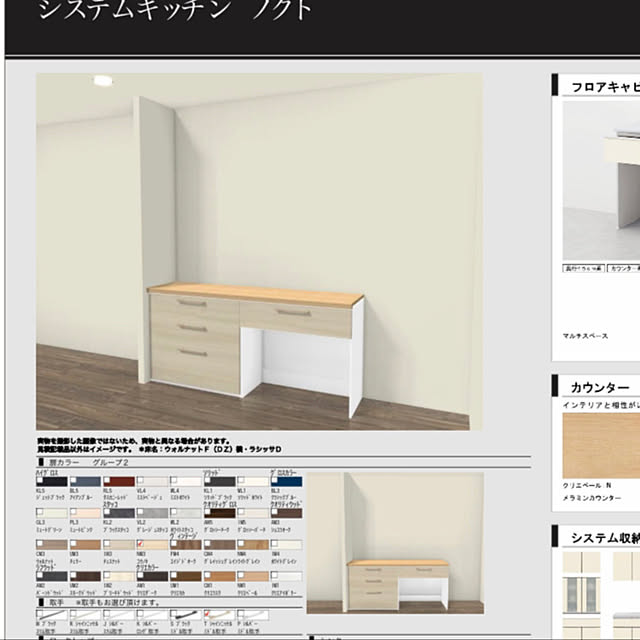The width and height of the screenshot is (640, 640).
Task: Open the floor cabinet product photo
Action: click(x=601, y=180)
